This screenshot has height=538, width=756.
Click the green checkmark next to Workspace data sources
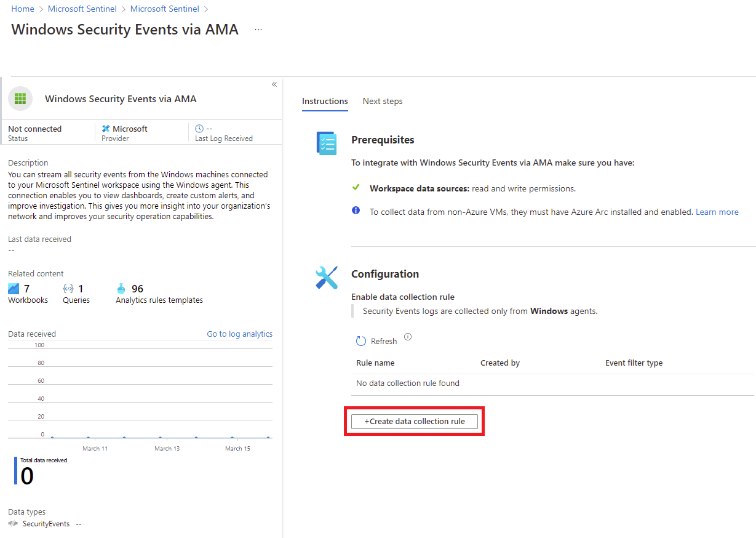[356, 187]
